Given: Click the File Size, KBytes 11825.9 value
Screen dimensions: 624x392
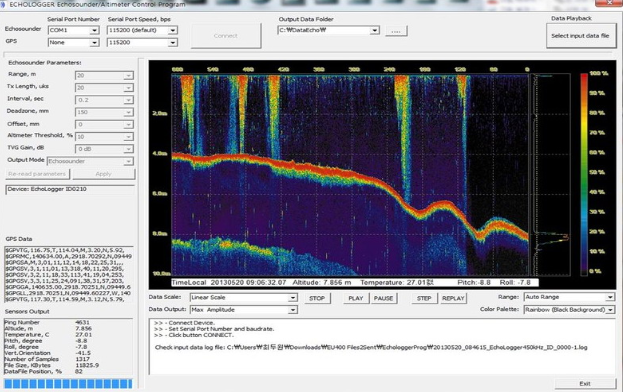Looking at the screenshot, I should [87, 365].
